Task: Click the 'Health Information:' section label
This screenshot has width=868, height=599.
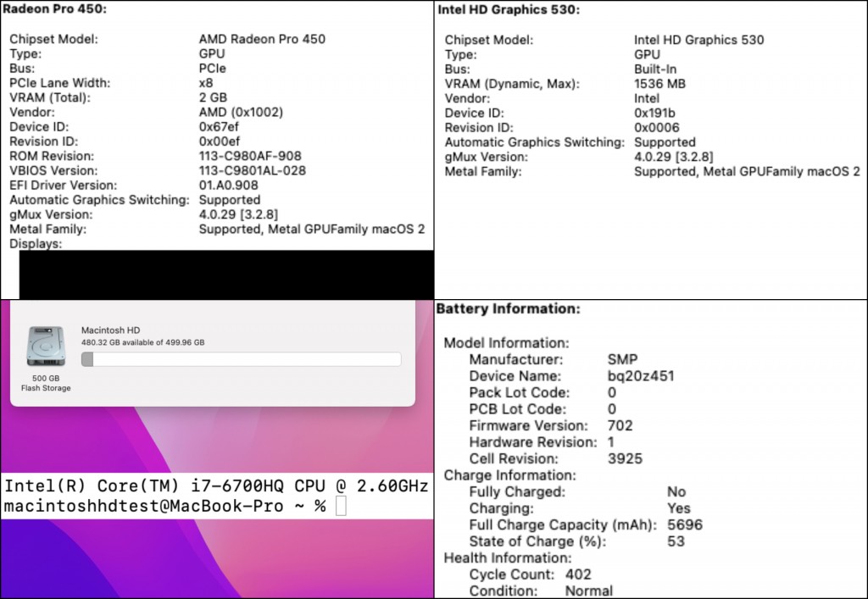Action: [508, 558]
